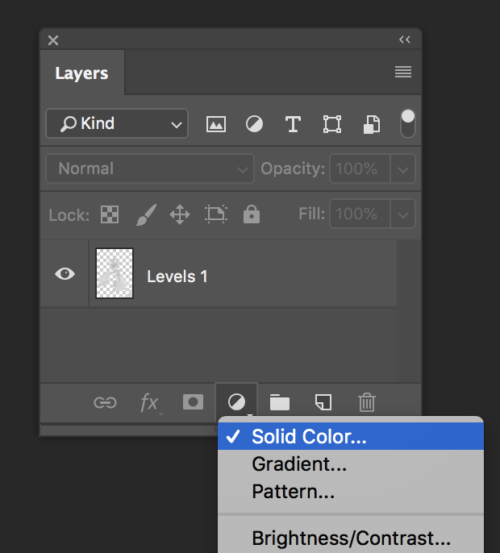Screen dimensions: 500x553
Task: Lock transparent pixels icon
Action: (110, 214)
